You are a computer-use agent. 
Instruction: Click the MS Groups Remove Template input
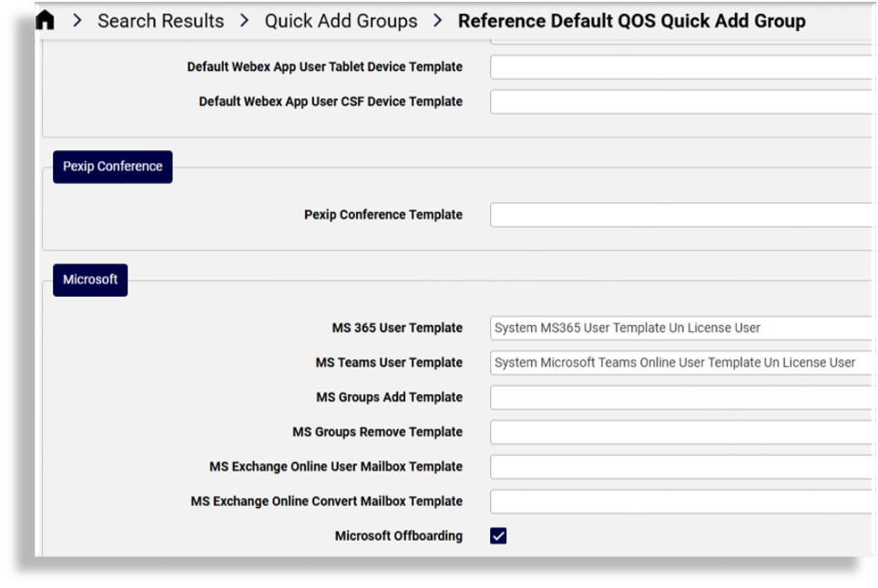coord(674,431)
